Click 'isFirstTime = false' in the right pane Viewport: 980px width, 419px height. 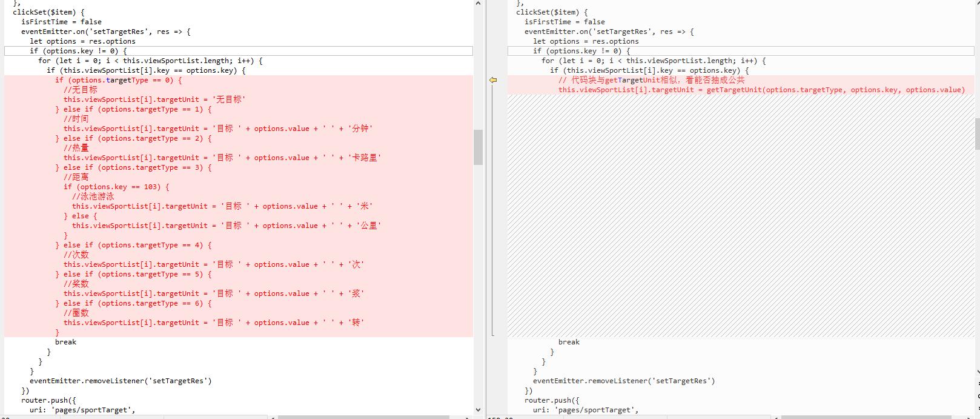tap(564, 22)
